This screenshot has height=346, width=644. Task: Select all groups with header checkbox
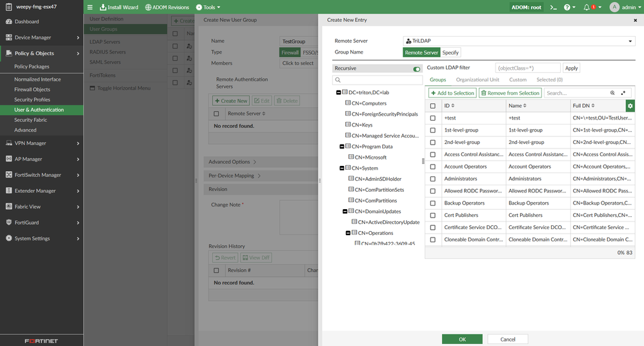[432, 106]
